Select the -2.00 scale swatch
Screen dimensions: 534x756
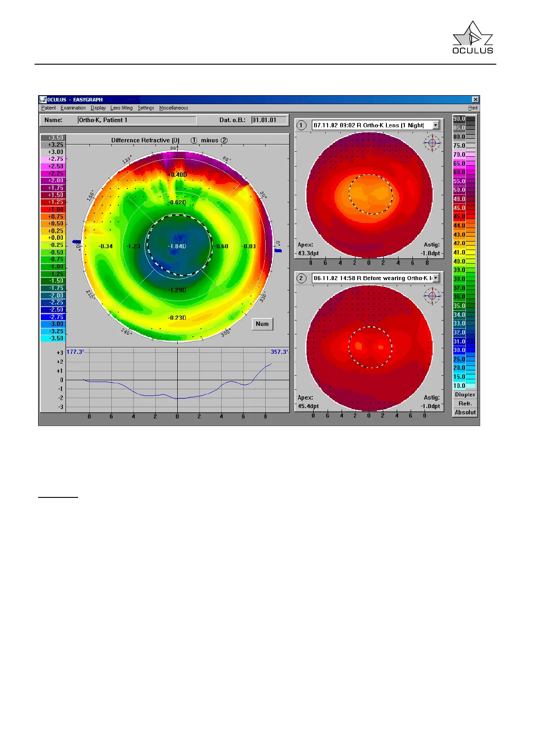point(53,295)
